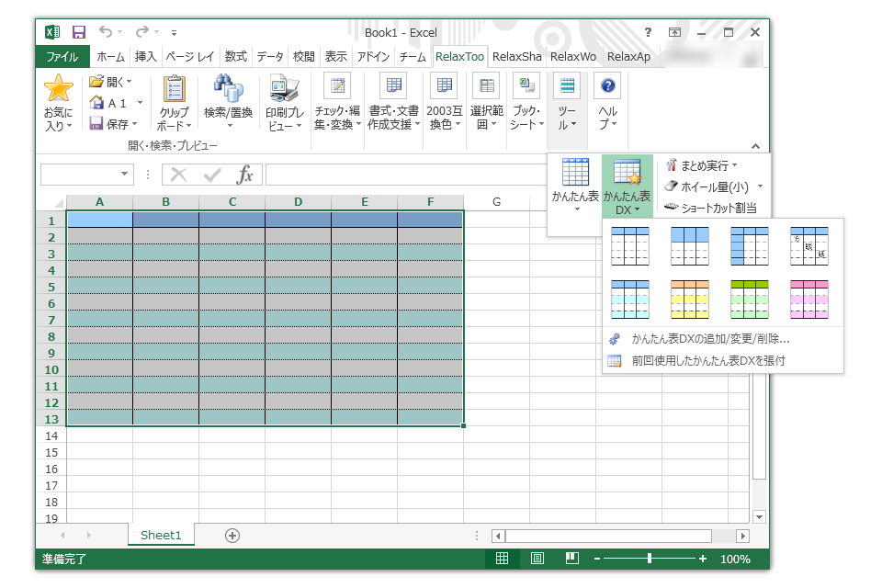
Task: Expand ホイール量(小) dropdown
Action: 760,187
